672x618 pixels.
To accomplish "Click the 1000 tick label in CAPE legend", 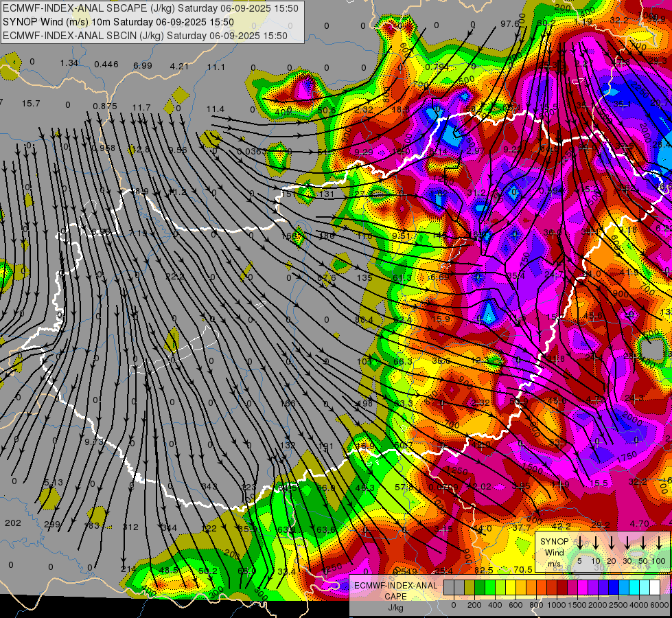I will point(557,605).
